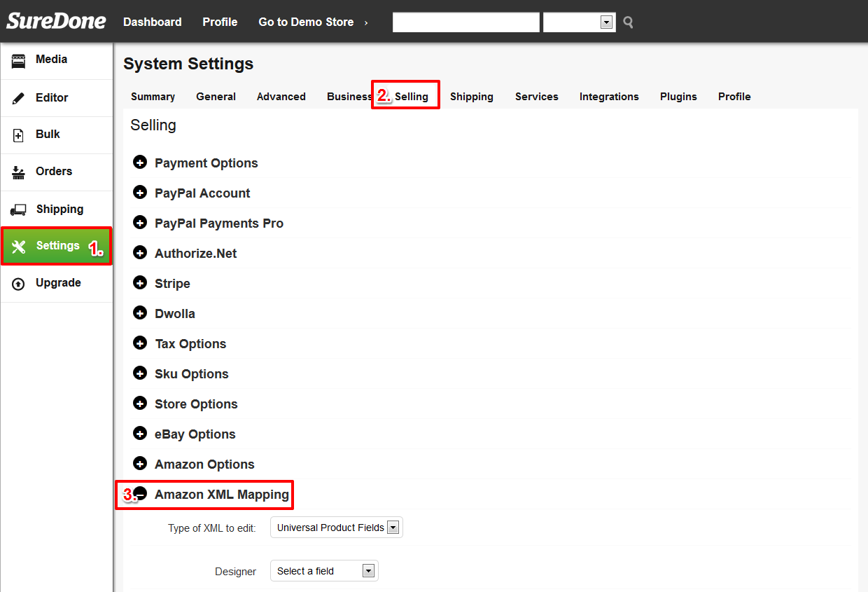This screenshot has height=592, width=868.
Task: Open Profile in top navigation
Action: pos(220,22)
